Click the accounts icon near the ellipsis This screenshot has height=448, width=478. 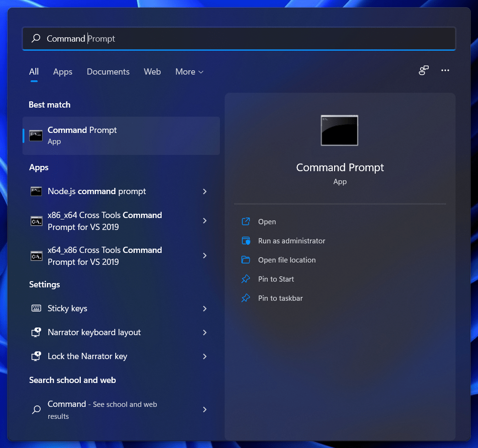coord(424,70)
